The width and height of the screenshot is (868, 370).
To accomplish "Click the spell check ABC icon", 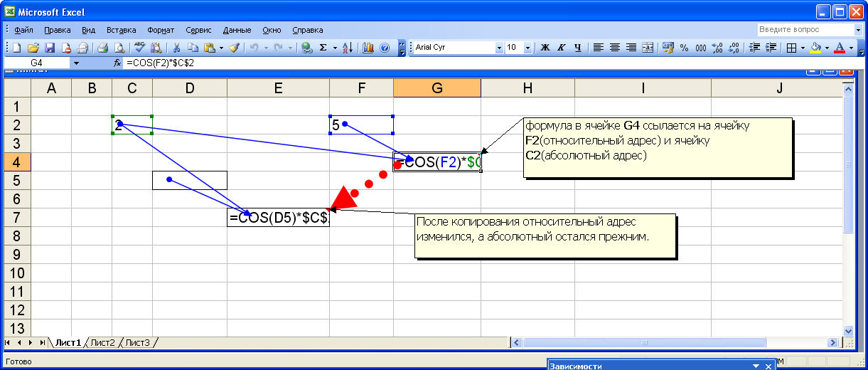I will [x=139, y=48].
